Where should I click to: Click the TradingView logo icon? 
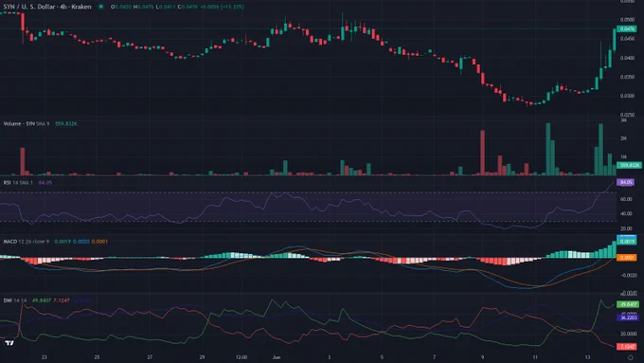click(x=9, y=343)
